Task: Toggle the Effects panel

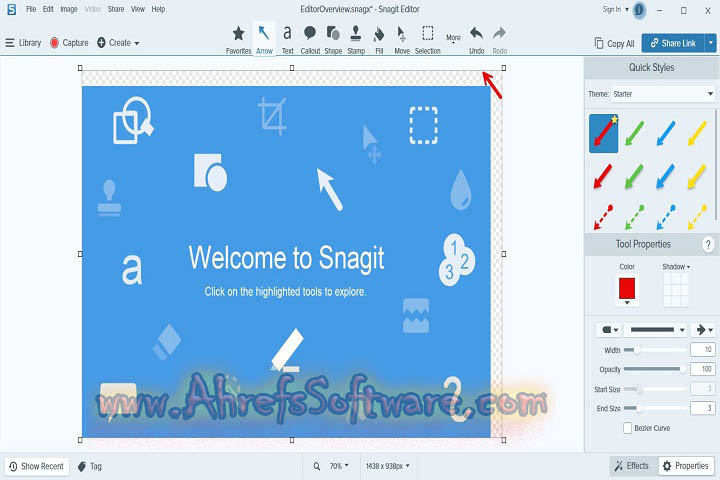Action: coord(630,466)
